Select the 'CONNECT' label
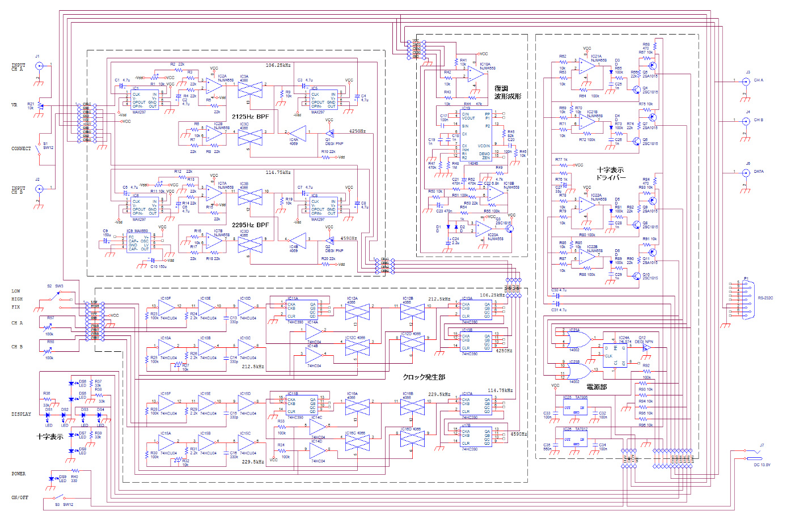The image size is (787, 532). pos(22,148)
